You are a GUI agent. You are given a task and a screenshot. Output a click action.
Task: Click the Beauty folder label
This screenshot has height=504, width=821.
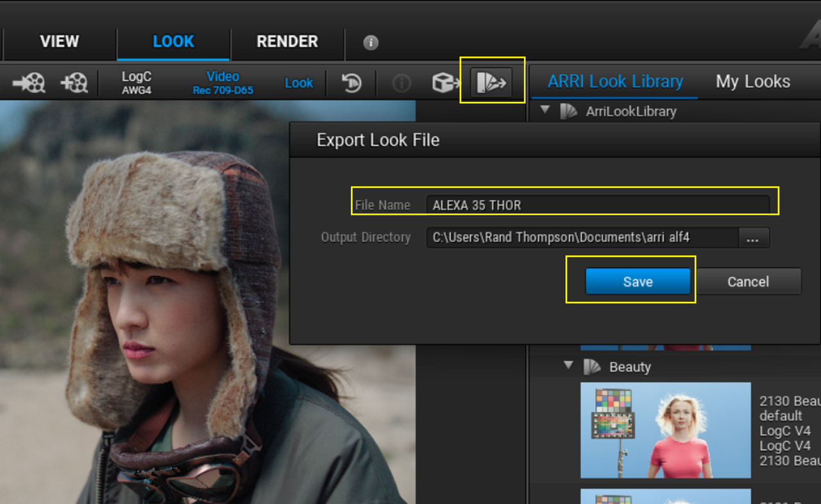click(630, 367)
